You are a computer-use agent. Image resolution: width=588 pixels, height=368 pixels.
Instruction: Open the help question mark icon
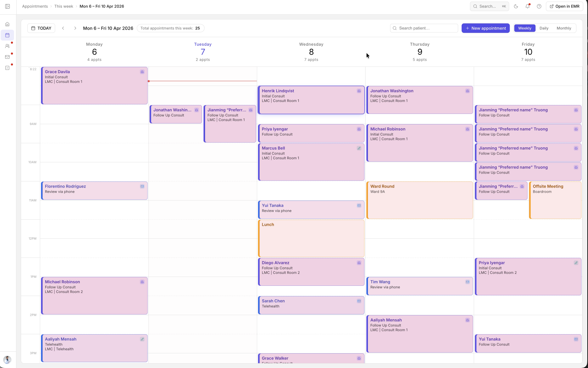pos(539,6)
